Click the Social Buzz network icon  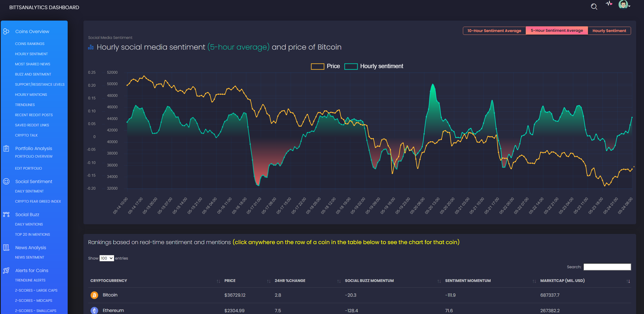[6, 214]
